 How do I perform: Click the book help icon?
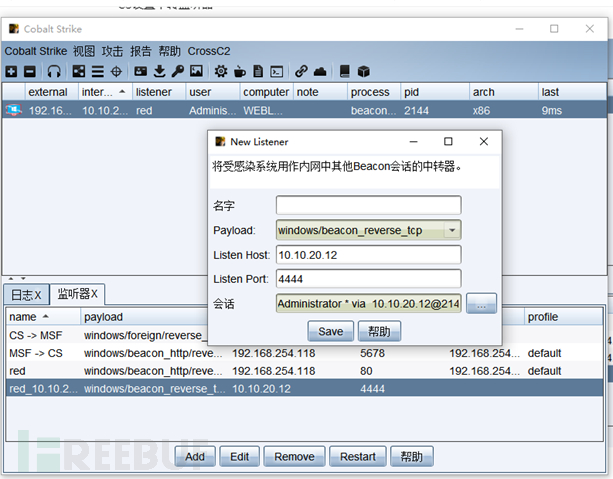[x=344, y=71]
